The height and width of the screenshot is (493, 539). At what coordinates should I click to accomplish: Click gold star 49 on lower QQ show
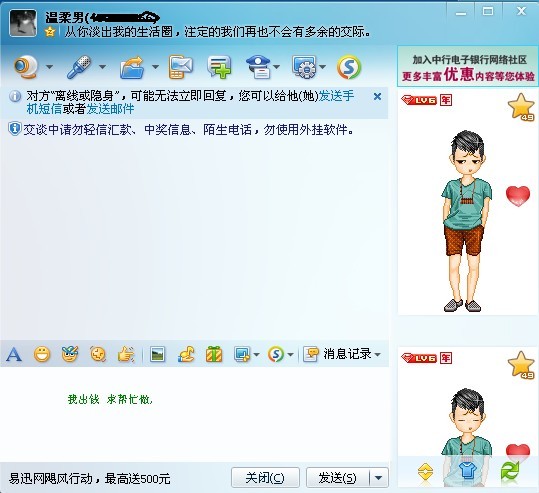point(521,365)
